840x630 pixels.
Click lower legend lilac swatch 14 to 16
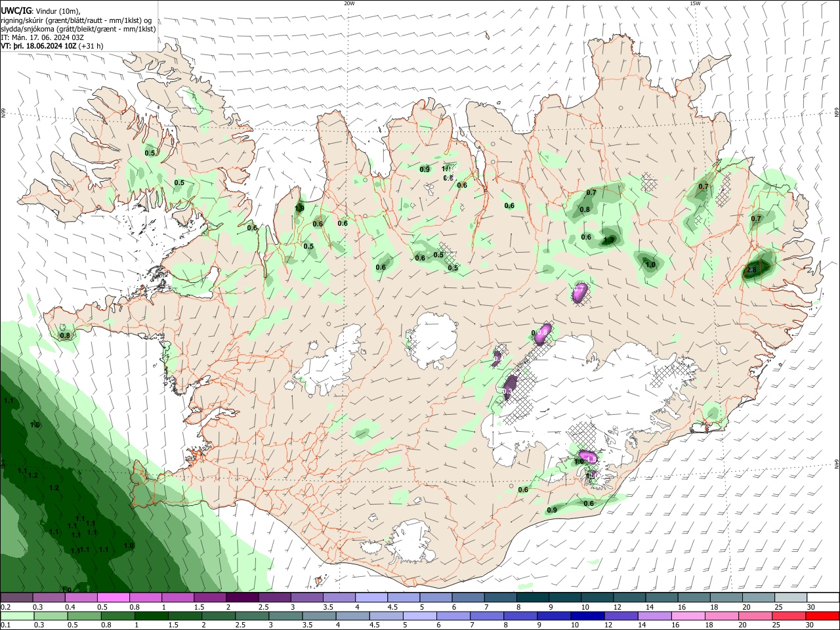pyautogui.click(x=655, y=616)
